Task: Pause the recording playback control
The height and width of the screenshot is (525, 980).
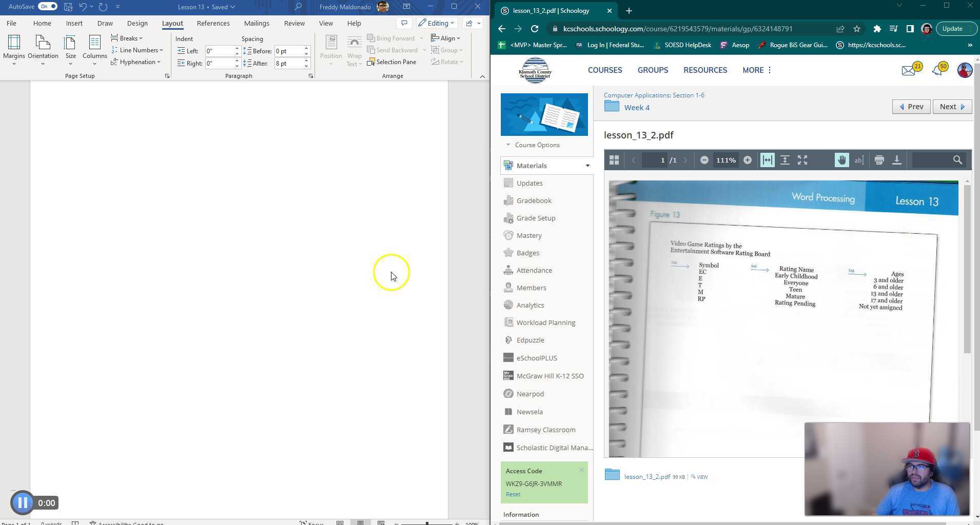Action: pos(23,503)
